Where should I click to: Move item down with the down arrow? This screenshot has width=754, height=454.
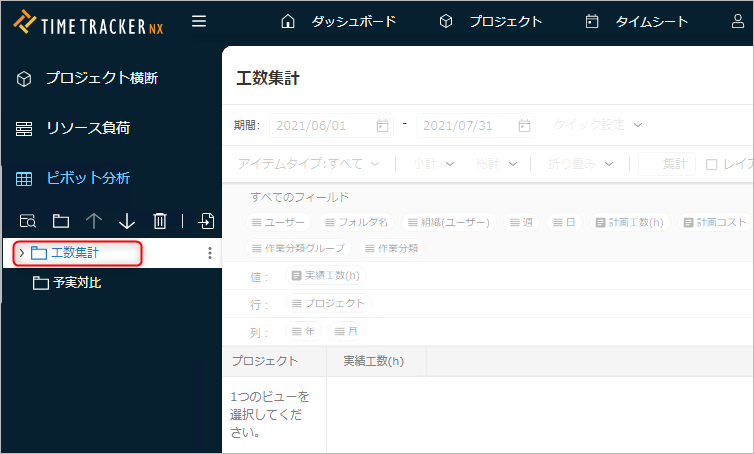point(127,221)
